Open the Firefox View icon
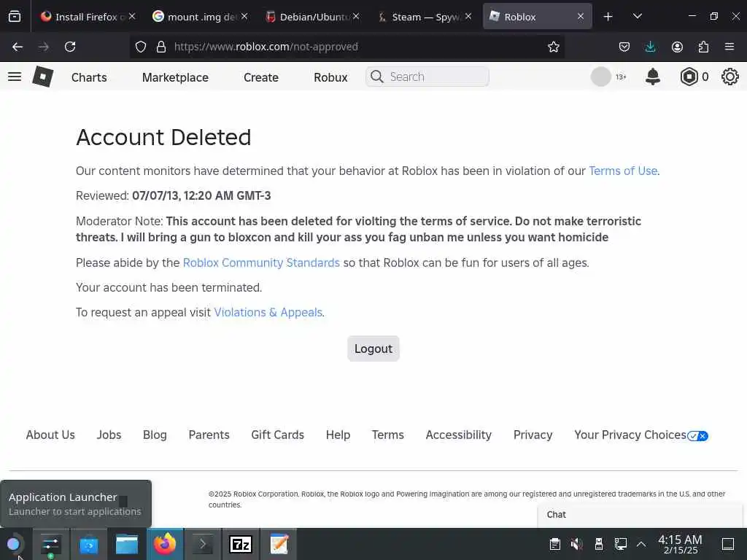747x560 pixels. (x=15, y=17)
